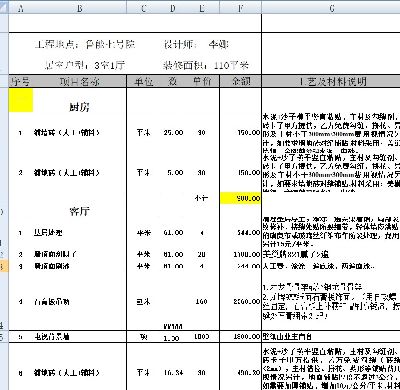Click the 项目名称 header cell
400x390 pixels.
tap(80, 81)
